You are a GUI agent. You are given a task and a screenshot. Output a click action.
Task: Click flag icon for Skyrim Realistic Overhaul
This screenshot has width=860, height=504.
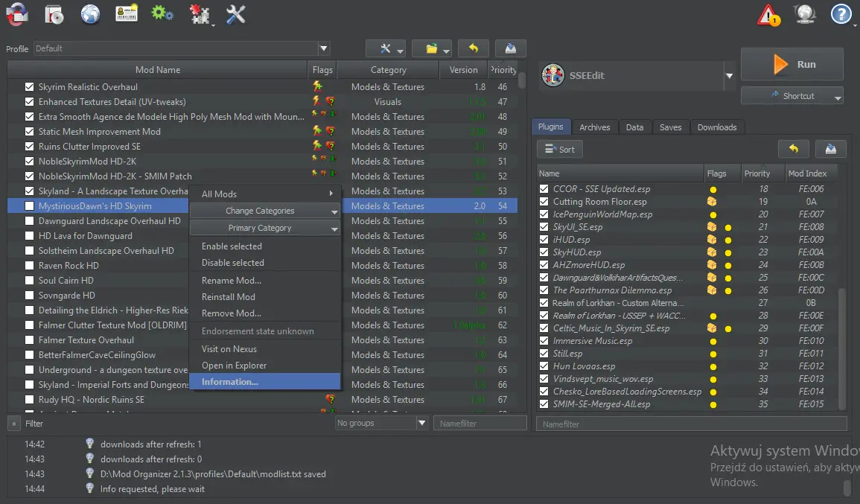click(x=317, y=86)
